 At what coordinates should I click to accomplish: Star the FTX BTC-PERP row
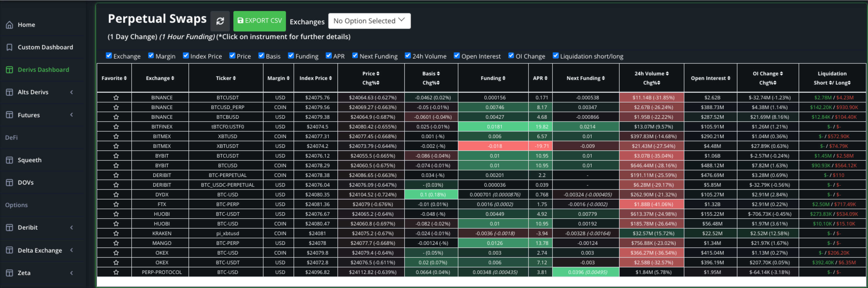pyautogui.click(x=116, y=204)
